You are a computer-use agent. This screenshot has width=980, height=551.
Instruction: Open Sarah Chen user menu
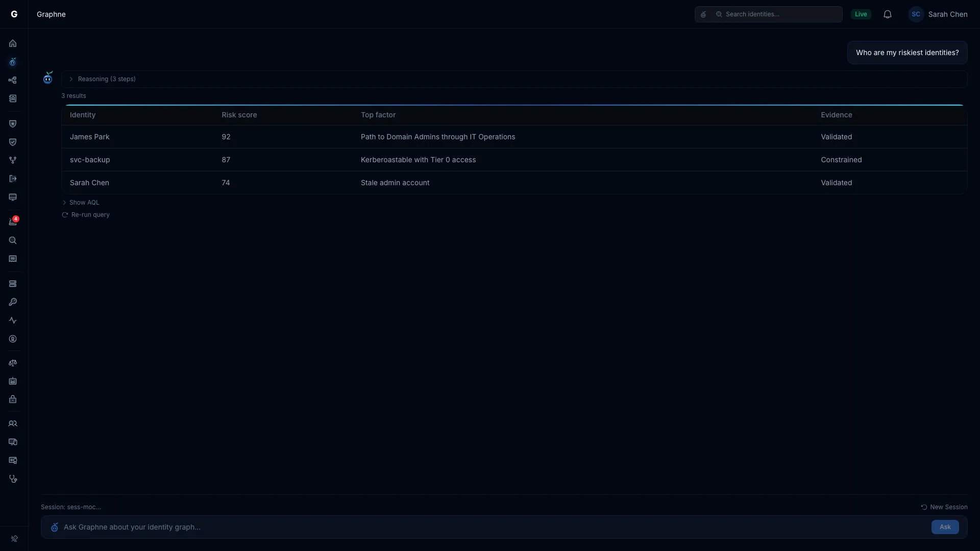(938, 14)
